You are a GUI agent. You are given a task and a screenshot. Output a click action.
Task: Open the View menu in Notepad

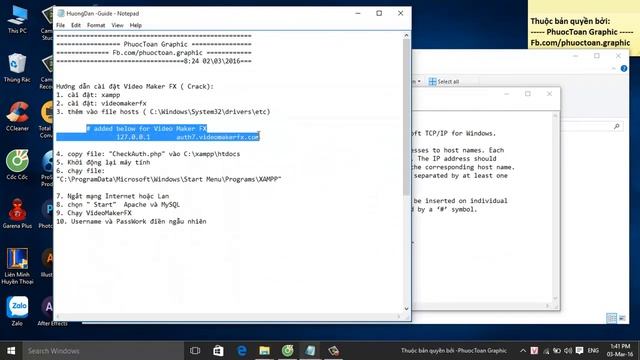click(x=118, y=25)
